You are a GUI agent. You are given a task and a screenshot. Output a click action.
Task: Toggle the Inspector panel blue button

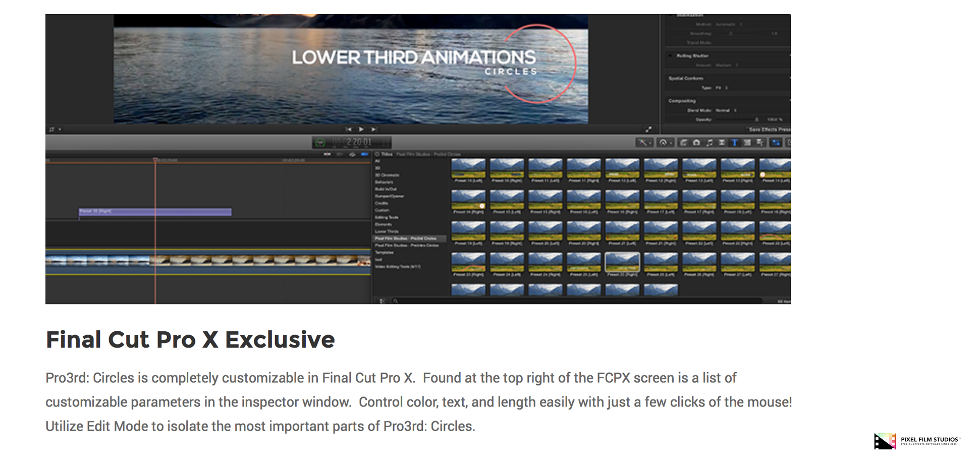point(776,143)
